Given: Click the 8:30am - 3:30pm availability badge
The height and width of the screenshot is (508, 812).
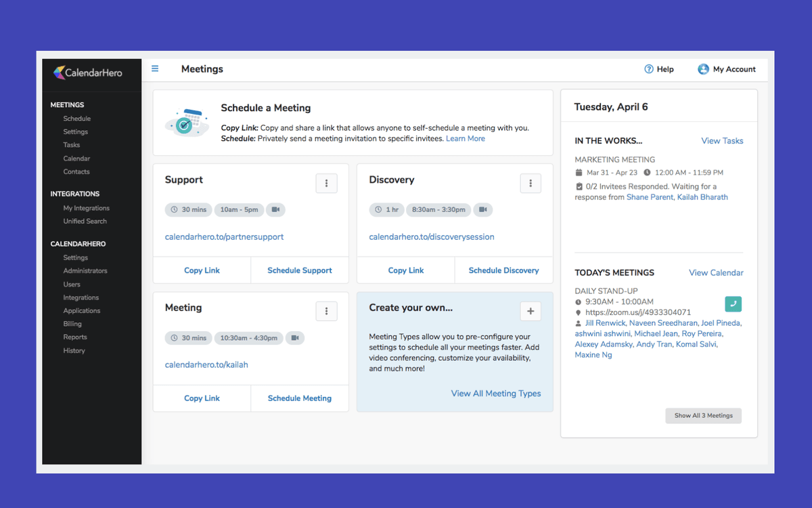Looking at the screenshot, I should point(438,210).
